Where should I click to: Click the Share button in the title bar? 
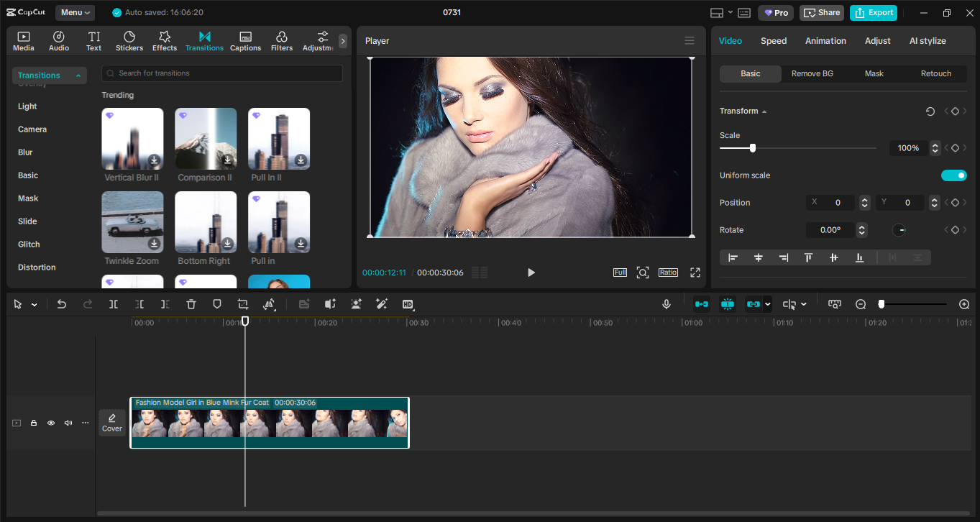point(821,12)
